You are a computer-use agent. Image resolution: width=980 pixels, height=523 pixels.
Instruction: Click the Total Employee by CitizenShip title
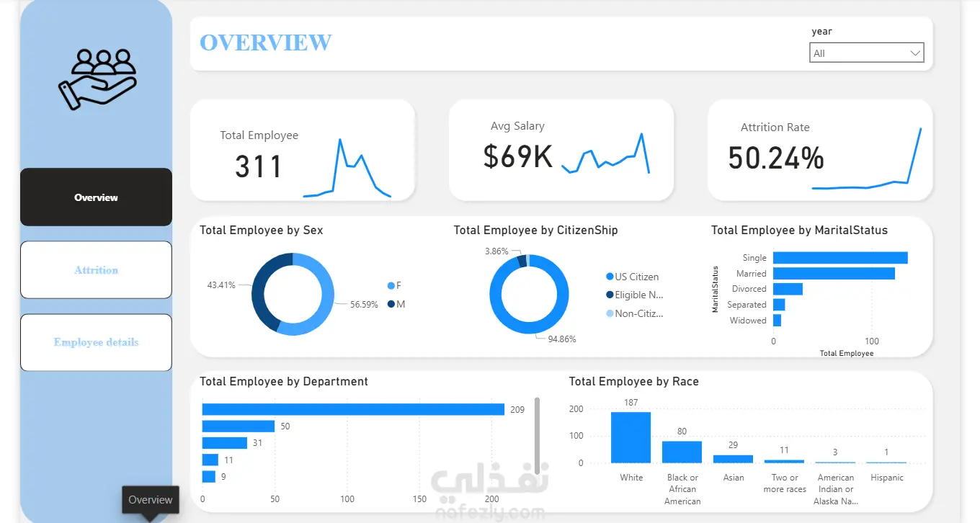coord(535,231)
